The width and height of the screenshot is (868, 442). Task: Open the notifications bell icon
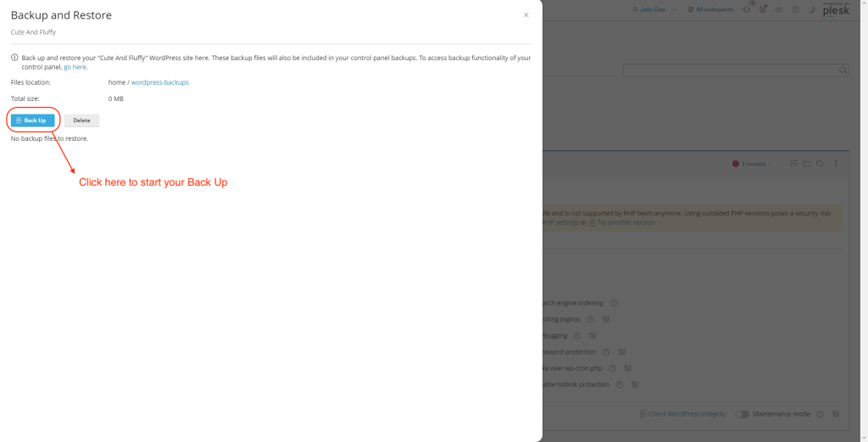click(x=747, y=8)
